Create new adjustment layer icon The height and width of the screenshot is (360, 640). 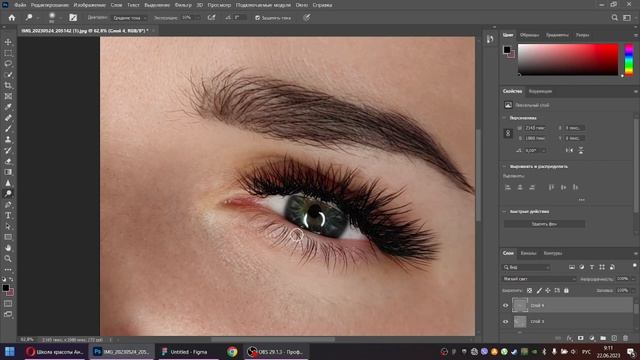(x=592, y=338)
